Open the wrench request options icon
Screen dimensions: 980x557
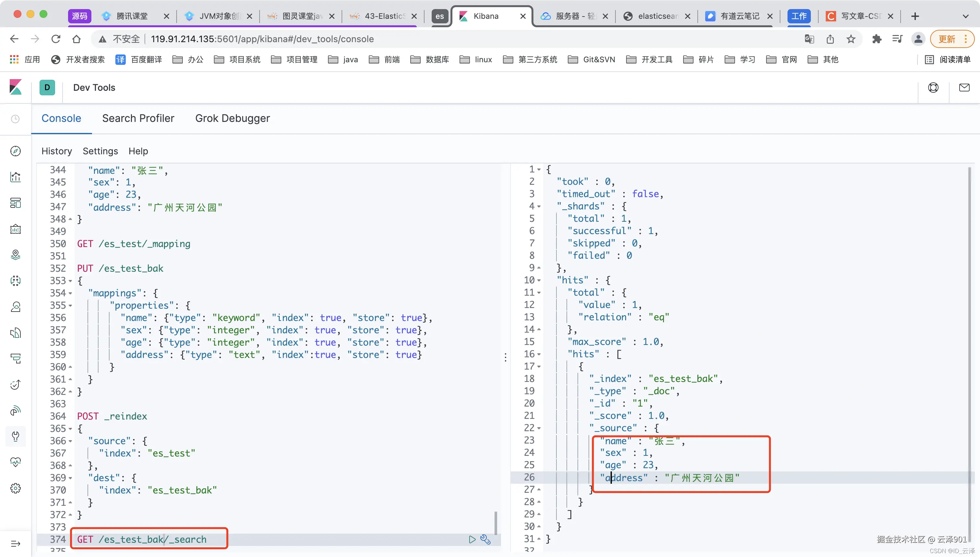pos(485,539)
